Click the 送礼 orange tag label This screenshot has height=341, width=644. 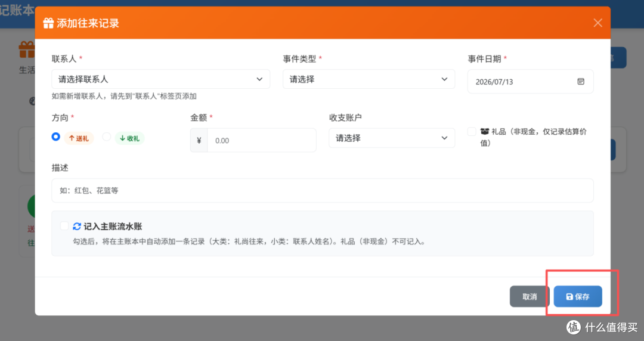click(79, 138)
